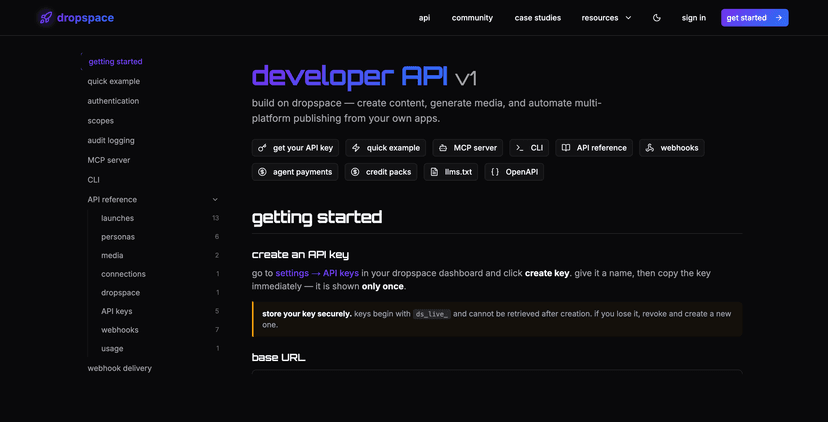This screenshot has width=828, height=422.
Task: Open webhooks under API reference sidebar
Action: click(119, 330)
